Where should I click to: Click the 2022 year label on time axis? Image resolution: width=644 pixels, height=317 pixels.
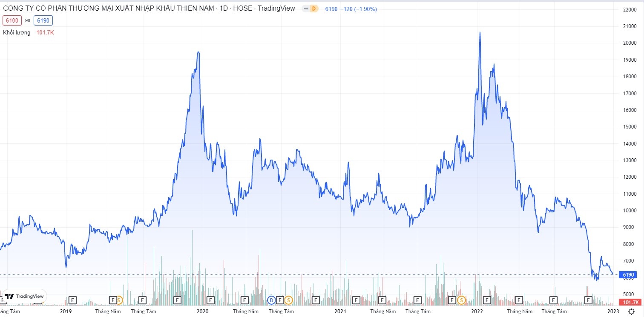[x=478, y=311]
